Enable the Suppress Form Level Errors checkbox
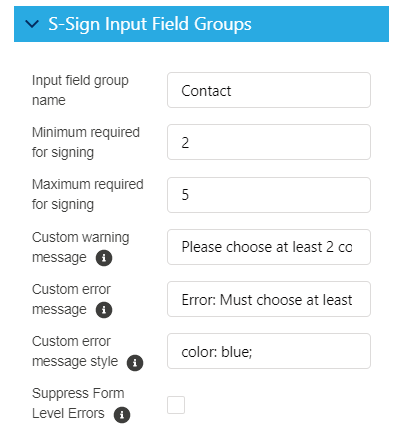The width and height of the screenshot is (395, 429). [176, 405]
